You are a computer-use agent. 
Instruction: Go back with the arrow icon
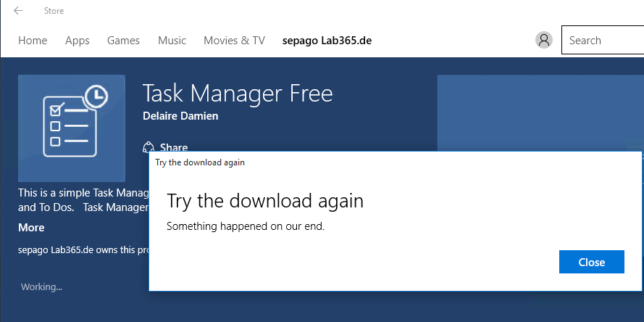17,11
